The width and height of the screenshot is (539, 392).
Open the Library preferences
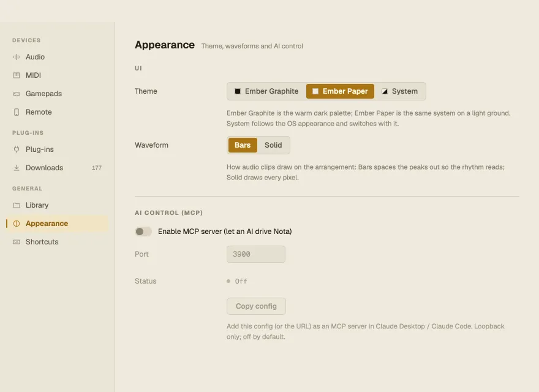pos(57,205)
